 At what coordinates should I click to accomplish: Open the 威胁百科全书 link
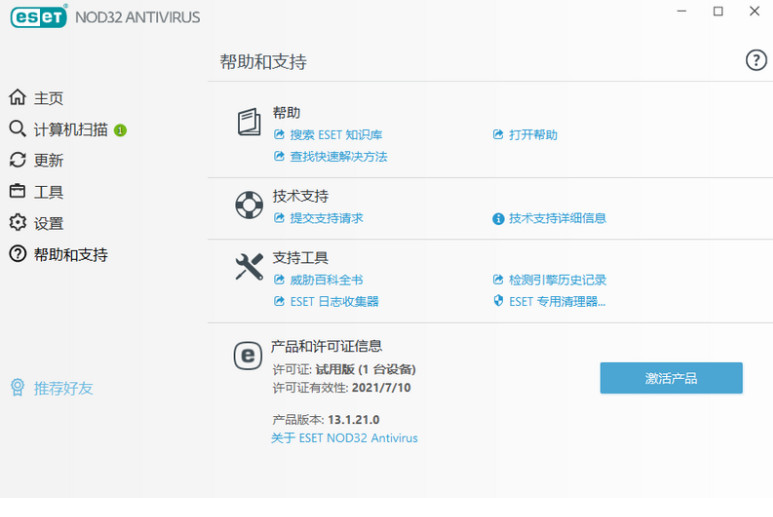click(326, 280)
